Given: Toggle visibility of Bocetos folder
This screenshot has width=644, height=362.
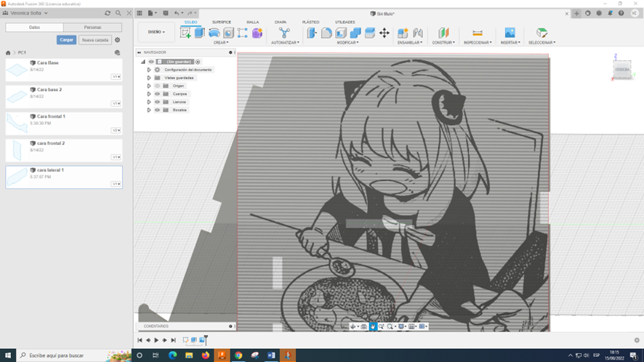Looking at the screenshot, I should click(157, 110).
